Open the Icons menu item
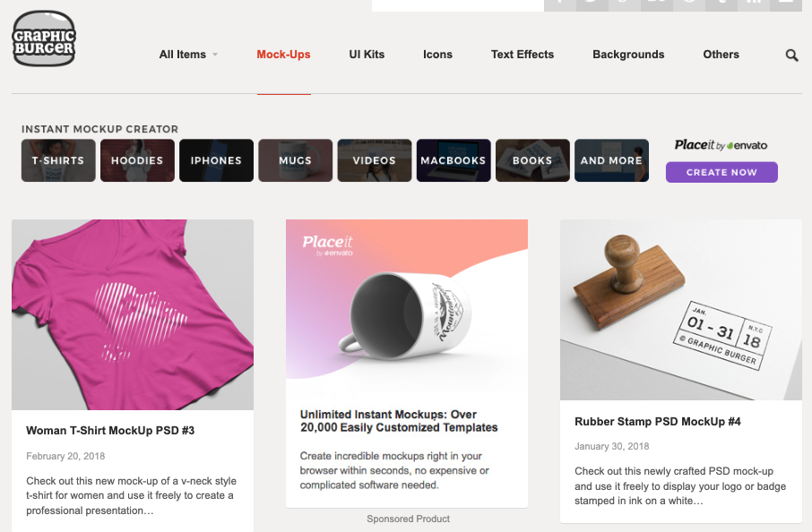The width and height of the screenshot is (812, 532). click(437, 55)
